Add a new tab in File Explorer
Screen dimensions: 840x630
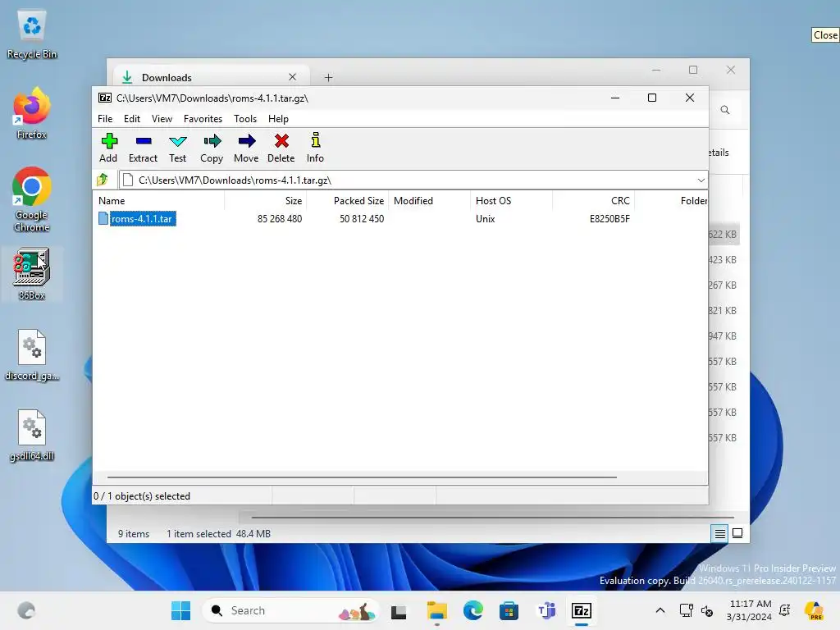[x=328, y=78]
